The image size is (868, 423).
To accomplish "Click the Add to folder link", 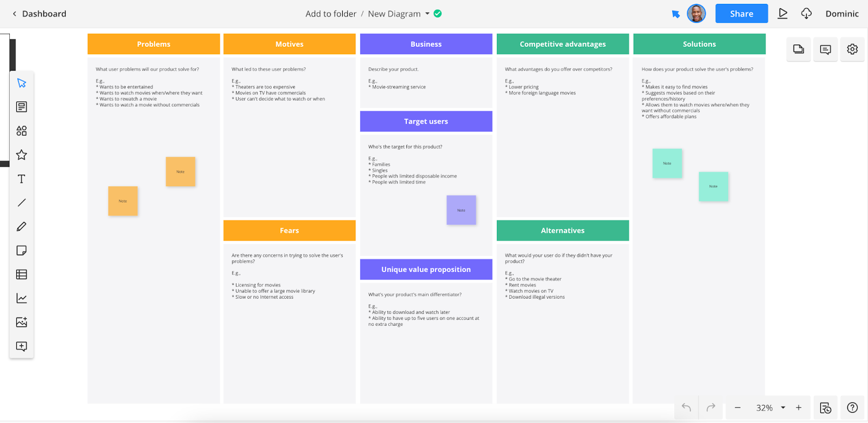I will (x=330, y=14).
